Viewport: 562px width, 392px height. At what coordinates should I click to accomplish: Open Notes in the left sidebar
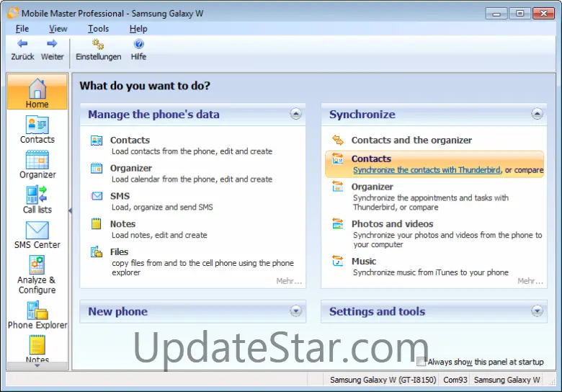pyautogui.click(x=37, y=349)
